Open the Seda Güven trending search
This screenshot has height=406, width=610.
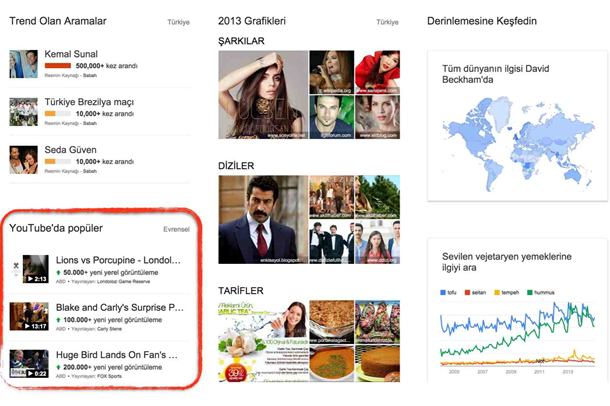coord(73,151)
